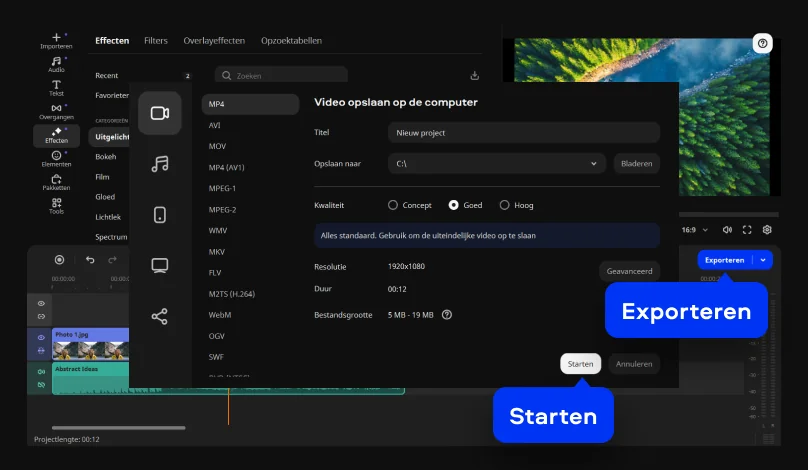Click the fullscreen preview icon
The height and width of the screenshot is (470, 808).
pyautogui.click(x=747, y=229)
